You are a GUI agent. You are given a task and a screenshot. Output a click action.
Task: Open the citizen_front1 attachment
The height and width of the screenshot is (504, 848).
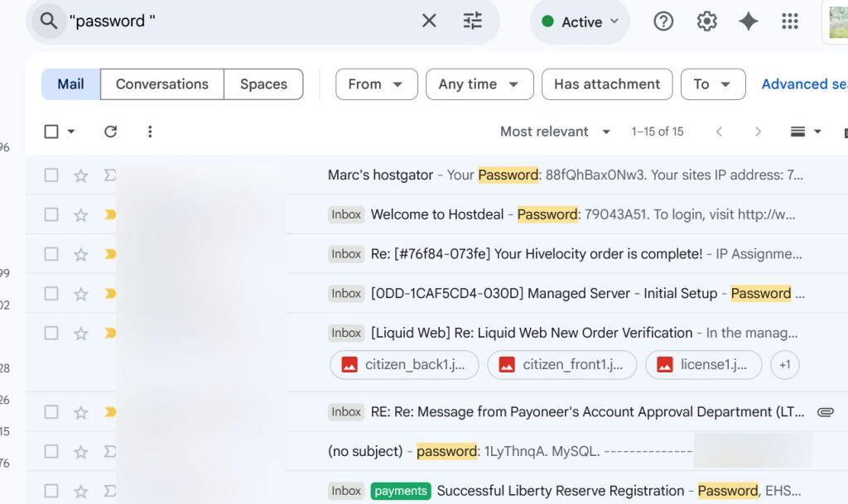[x=562, y=365]
